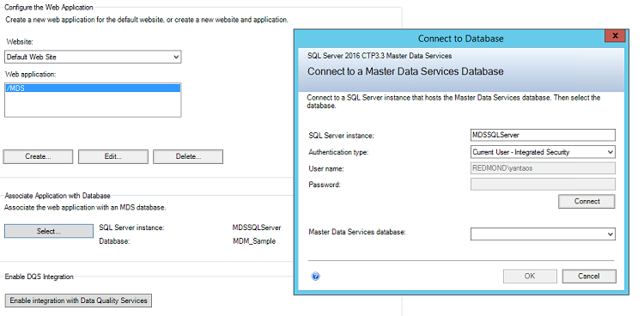The width and height of the screenshot is (644, 316).
Task: Click Cancel in Connect to Database dialog
Action: [x=589, y=276]
